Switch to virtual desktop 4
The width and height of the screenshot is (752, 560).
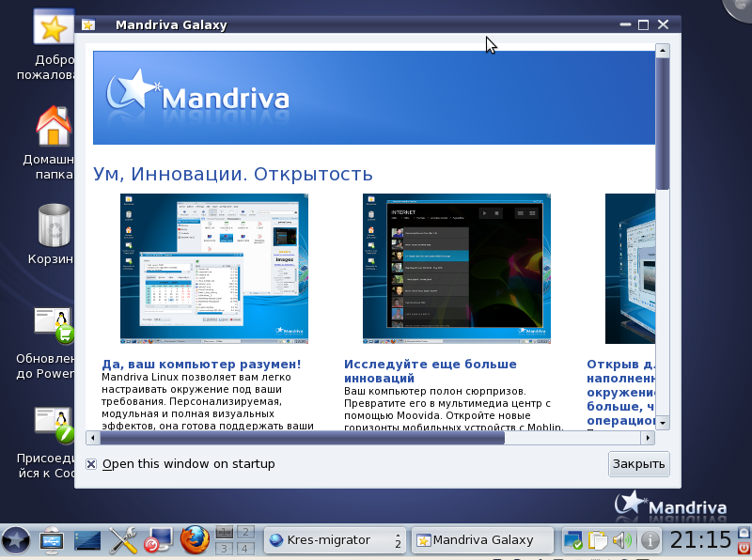pyautogui.click(x=245, y=548)
